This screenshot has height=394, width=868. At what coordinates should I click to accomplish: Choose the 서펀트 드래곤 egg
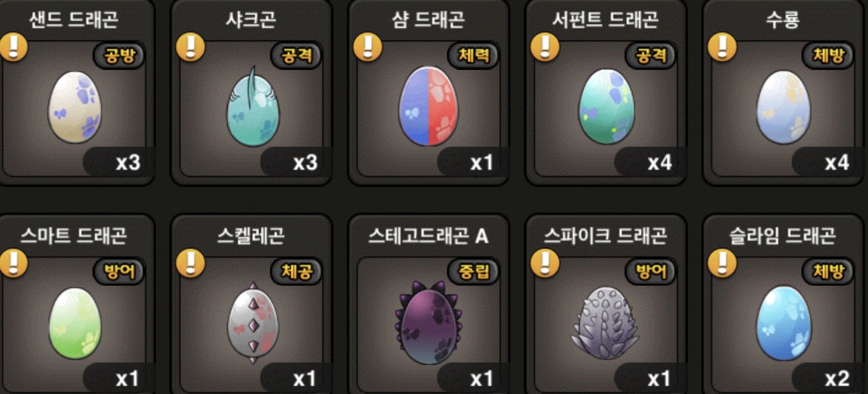pyautogui.click(x=606, y=106)
